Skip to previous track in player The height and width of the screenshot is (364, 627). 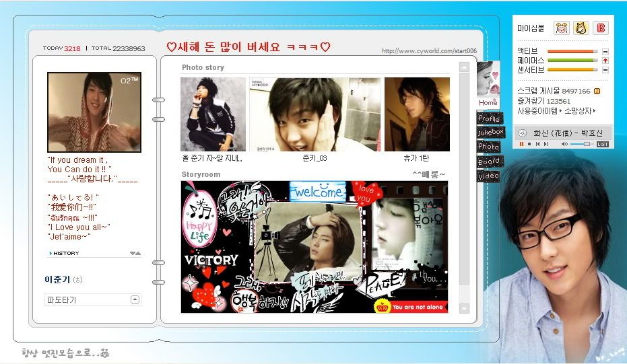(x=537, y=144)
